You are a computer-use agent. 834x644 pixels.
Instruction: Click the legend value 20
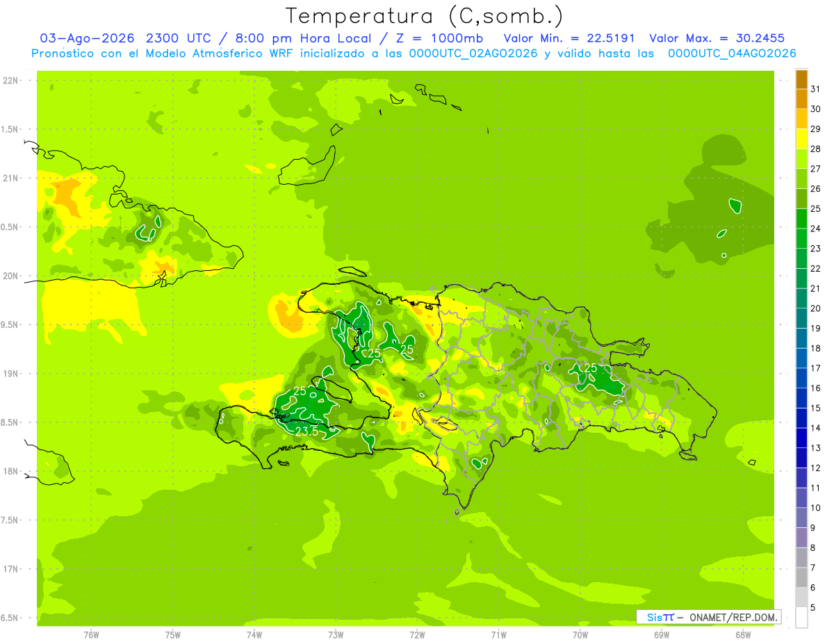(x=816, y=308)
